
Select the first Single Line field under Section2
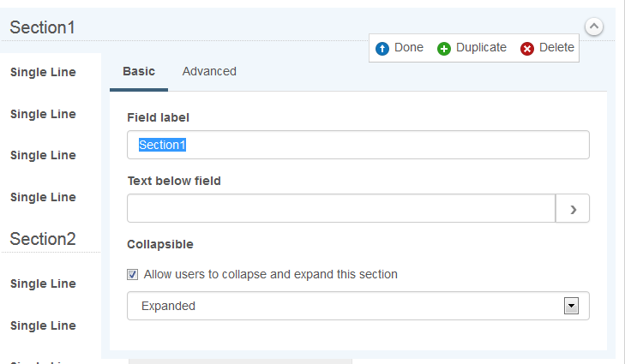click(43, 283)
